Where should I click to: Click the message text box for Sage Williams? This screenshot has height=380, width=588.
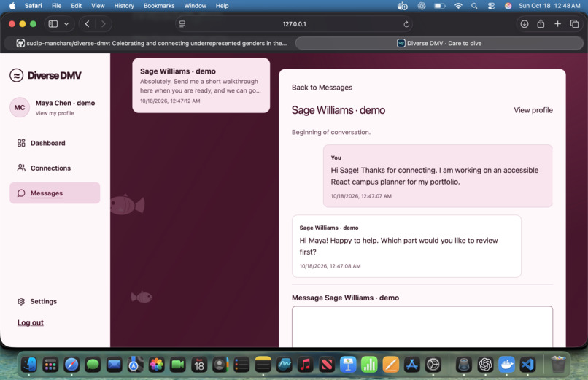tap(422, 327)
